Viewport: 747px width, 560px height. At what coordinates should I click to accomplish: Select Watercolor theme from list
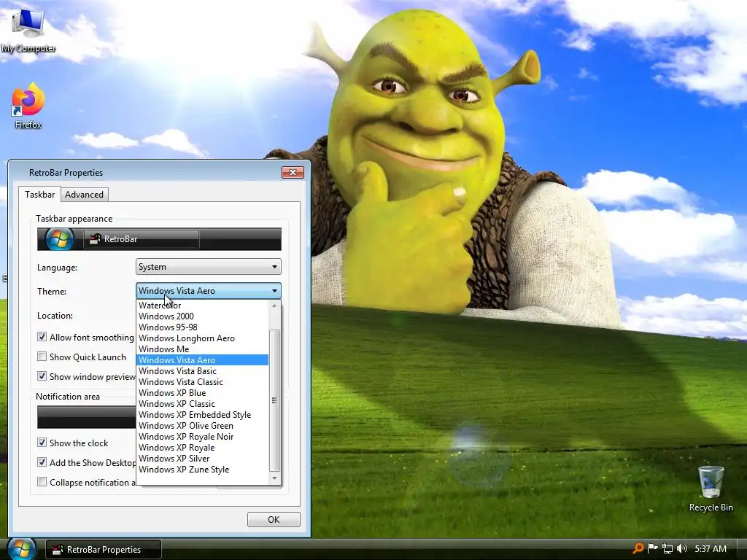click(x=203, y=306)
